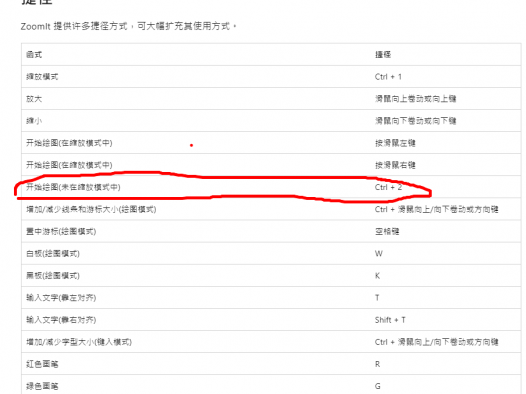
Task: Click the function cell in the '按滑鼠右鍵' row
Action: point(69,165)
